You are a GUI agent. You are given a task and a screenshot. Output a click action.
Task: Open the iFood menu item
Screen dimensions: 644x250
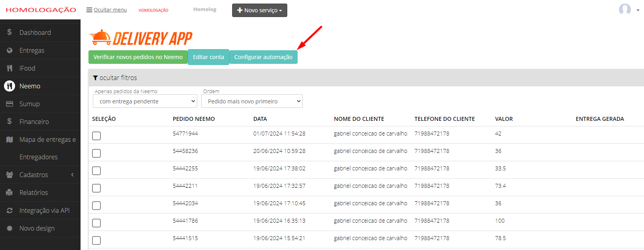point(27,68)
